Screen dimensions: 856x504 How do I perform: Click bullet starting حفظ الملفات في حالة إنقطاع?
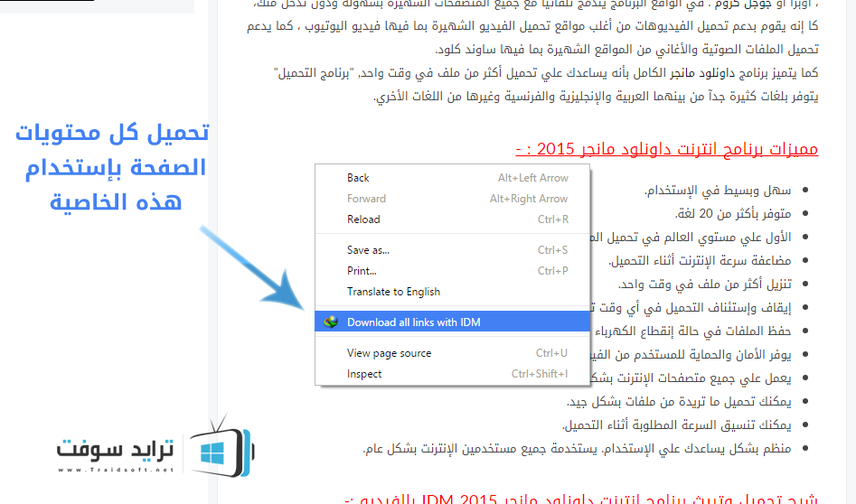[692, 331]
